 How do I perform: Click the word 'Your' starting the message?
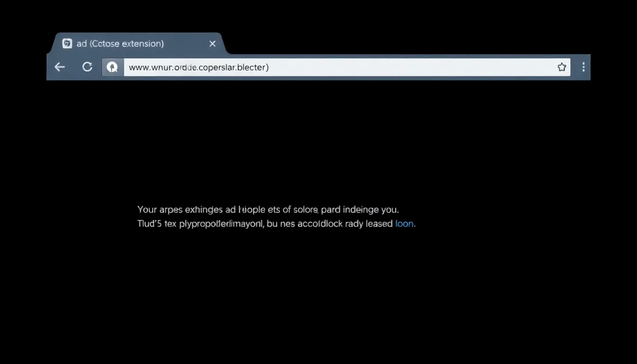147,209
